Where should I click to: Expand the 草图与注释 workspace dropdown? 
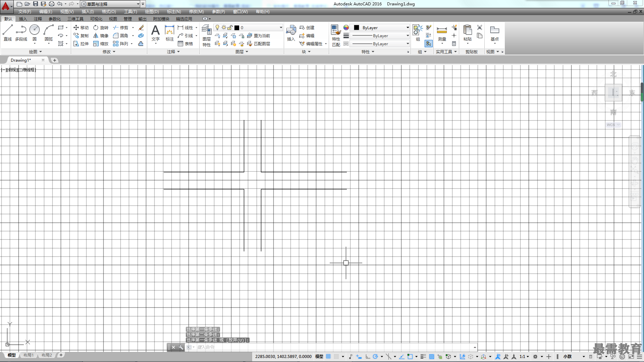pyautogui.click(x=111, y=4)
